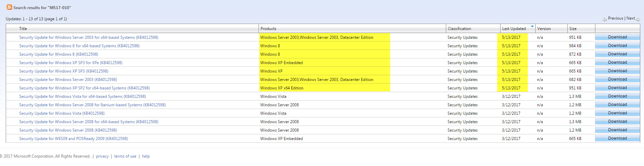Open the terms of use link
The height and width of the screenshot is (166, 644).
click(125, 156)
